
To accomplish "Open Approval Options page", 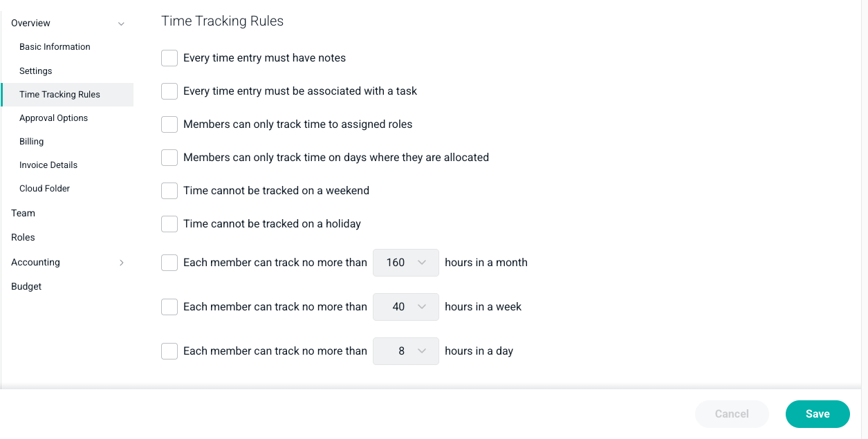I will tap(53, 118).
